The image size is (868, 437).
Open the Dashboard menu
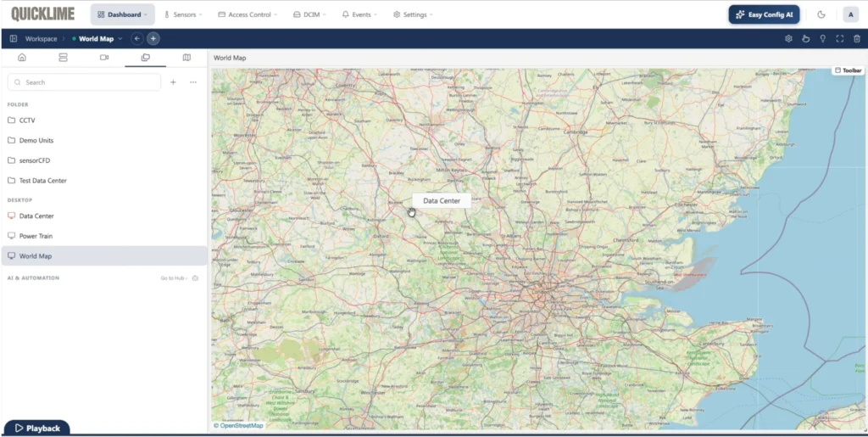click(122, 14)
